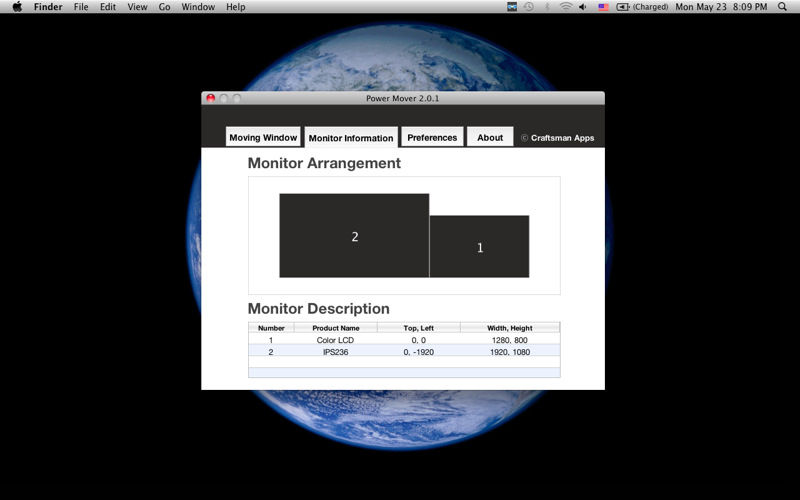This screenshot has height=500, width=800.
Task: Open the Go menu
Action: tap(164, 7)
